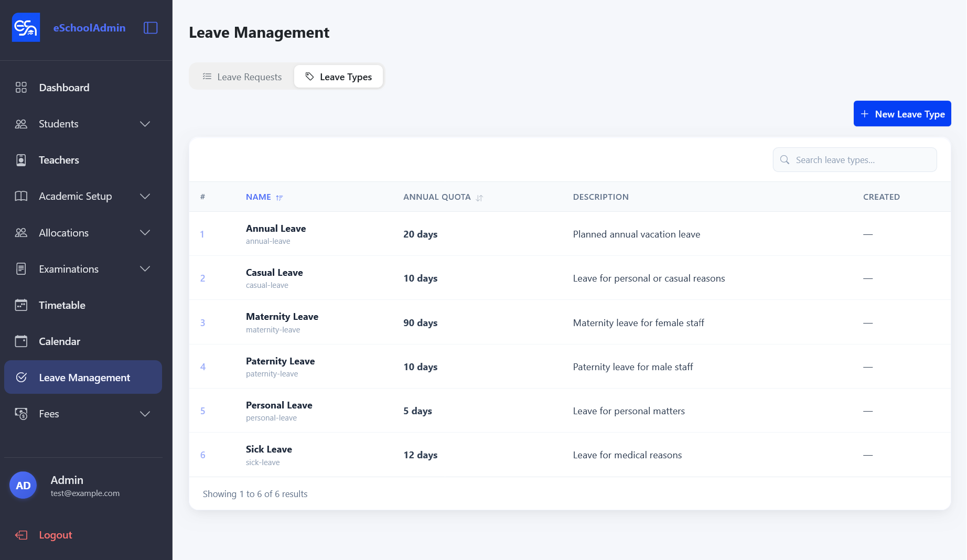Expand the Fees submenu chevron
This screenshot has height=560, width=967.
pos(145,414)
